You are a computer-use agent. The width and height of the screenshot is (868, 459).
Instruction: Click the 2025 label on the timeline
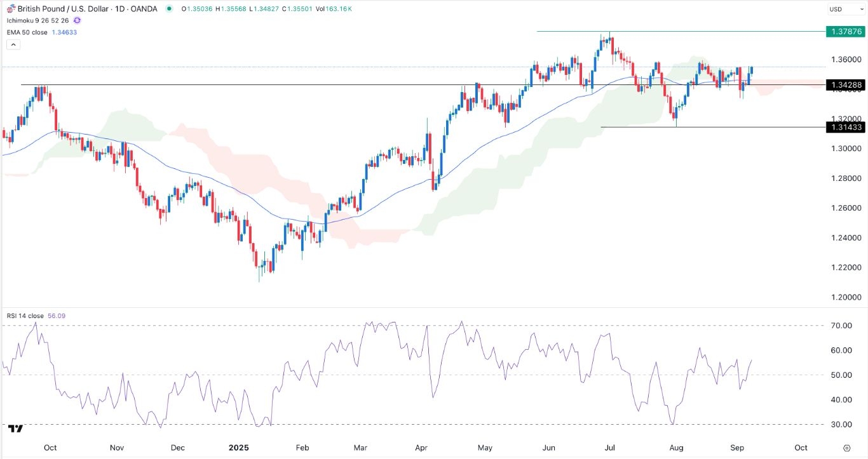(x=238, y=448)
